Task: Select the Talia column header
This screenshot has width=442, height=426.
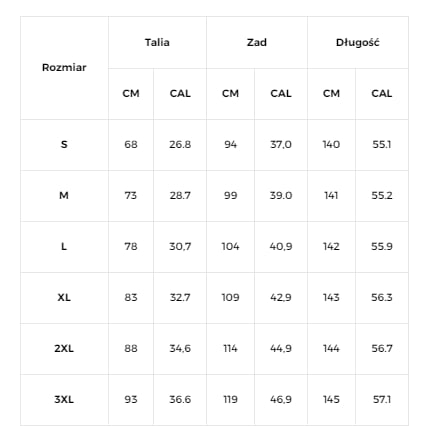Action: point(157,42)
